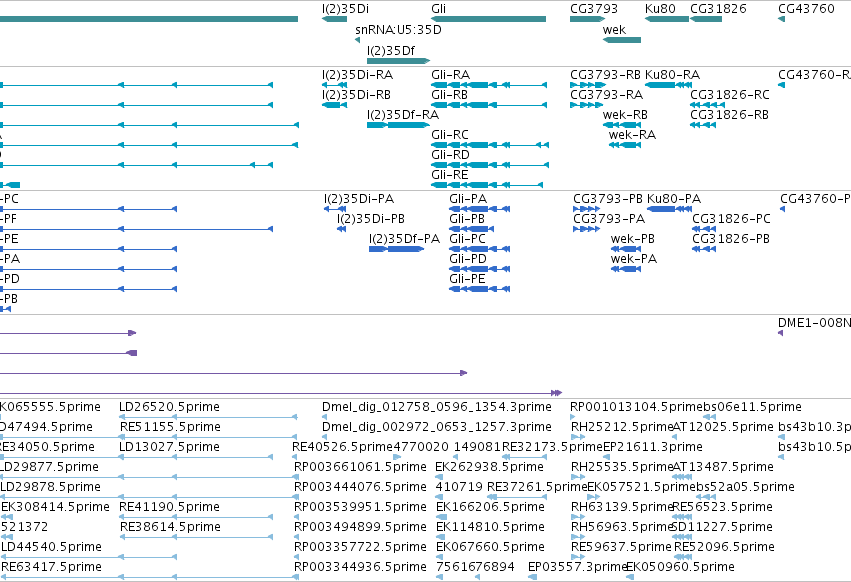Select the wek-PA protein
851x582 pixels.
(626, 269)
